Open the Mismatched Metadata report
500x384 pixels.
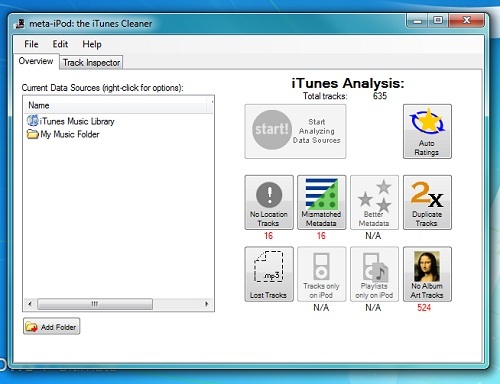(322, 202)
